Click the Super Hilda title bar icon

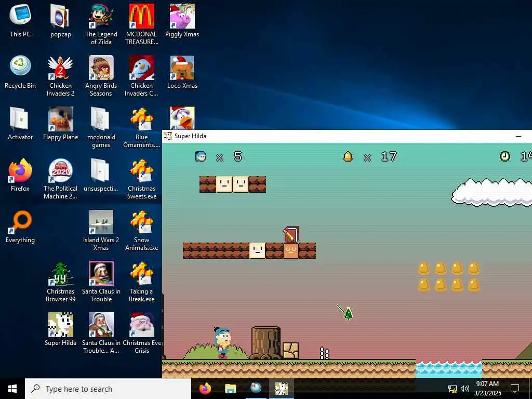click(168, 136)
